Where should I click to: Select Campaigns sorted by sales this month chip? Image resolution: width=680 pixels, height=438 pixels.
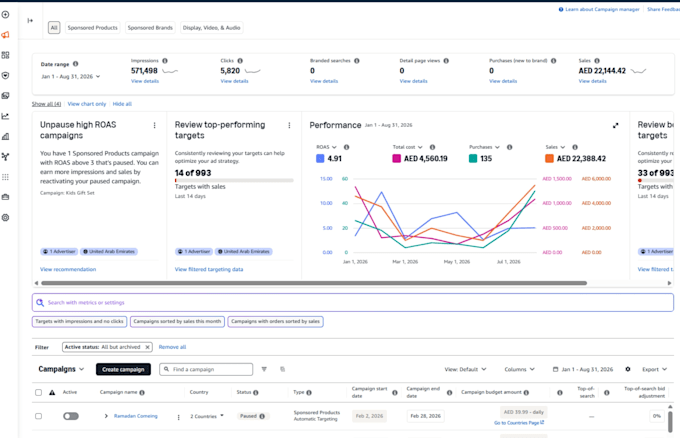[x=177, y=321]
